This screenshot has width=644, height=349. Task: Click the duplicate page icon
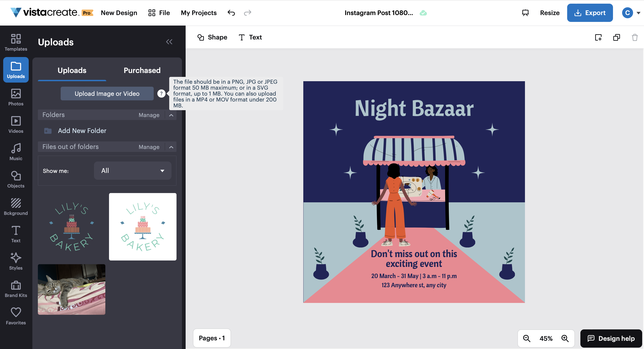point(616,37)
